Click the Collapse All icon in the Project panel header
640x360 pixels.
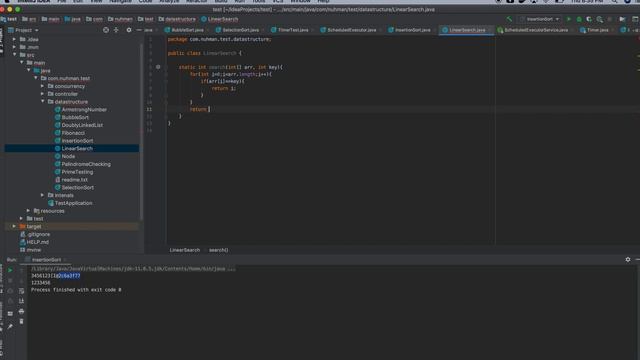(x=116, y=30)
